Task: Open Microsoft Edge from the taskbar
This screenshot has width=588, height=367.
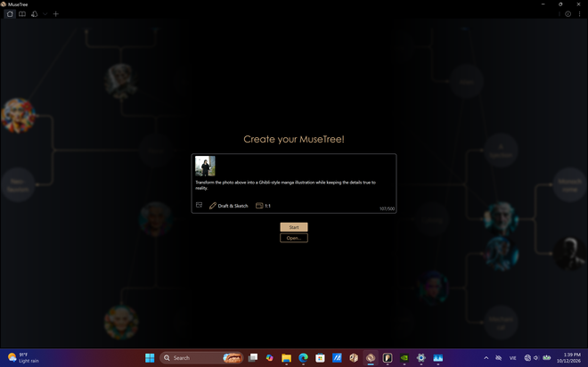Action: pos(304,357)
